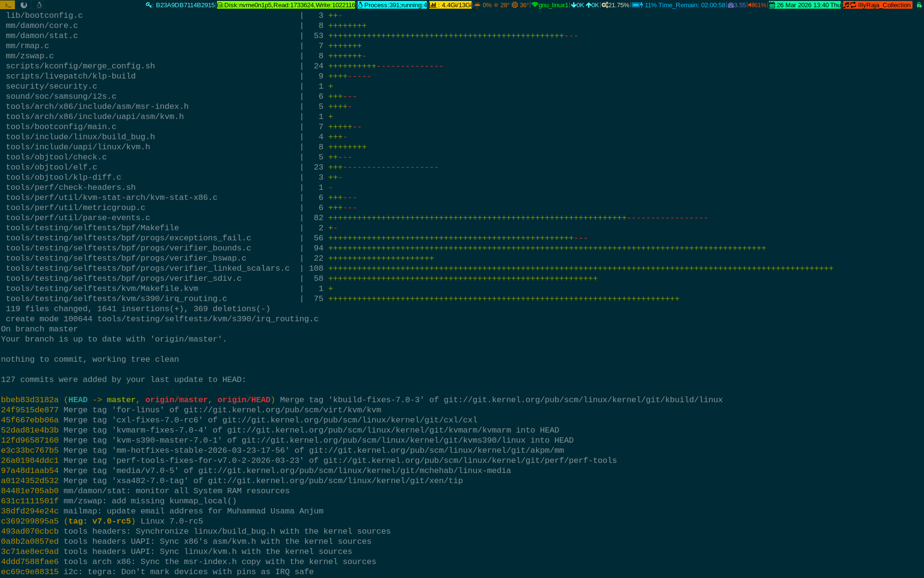
Task: Click the load average 3.55 gauge
Action: click(x=737, y=5)
